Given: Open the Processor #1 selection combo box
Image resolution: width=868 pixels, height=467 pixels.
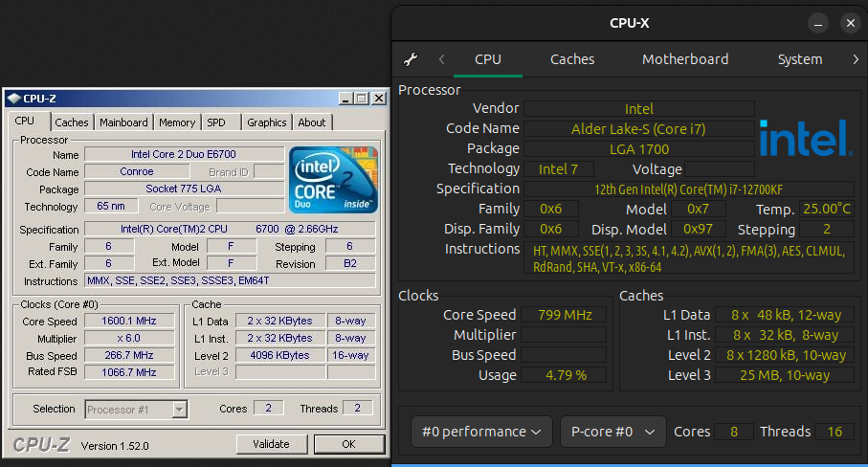Looking at the screenshot, I should [x=136, y=410].
